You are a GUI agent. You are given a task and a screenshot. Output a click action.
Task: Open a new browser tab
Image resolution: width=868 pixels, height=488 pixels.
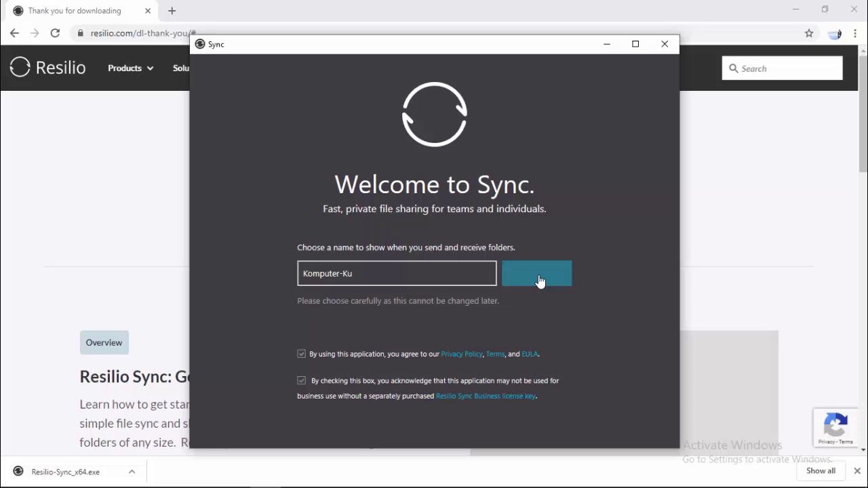(x=172, y=11)
